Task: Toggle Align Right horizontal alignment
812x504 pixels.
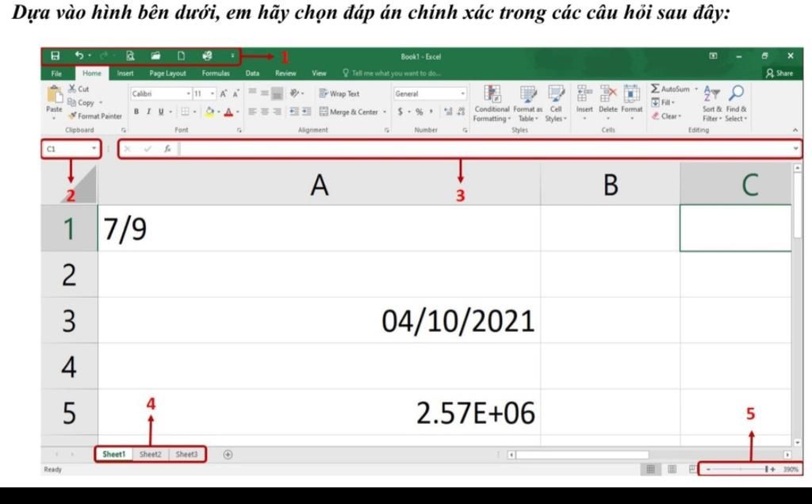Action: (x=277, y=111)
